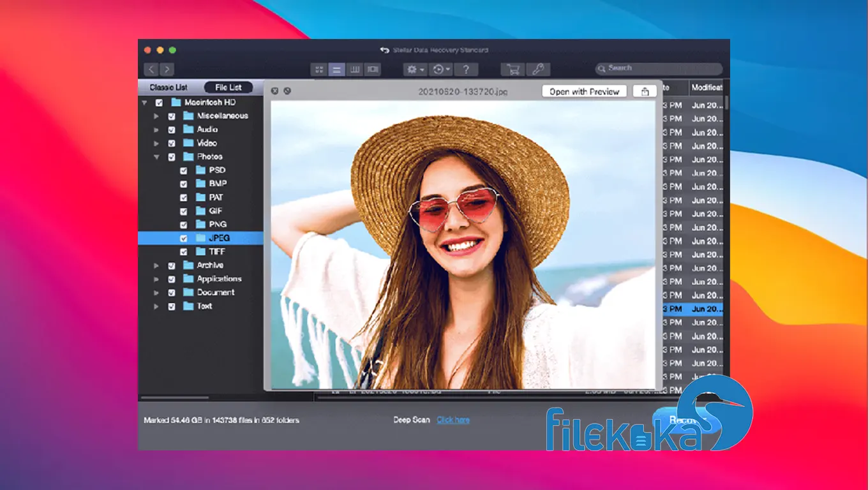The image size is (868, 490).
Task: Uncheck the Archive checkbox
Action: coord(172,265)
